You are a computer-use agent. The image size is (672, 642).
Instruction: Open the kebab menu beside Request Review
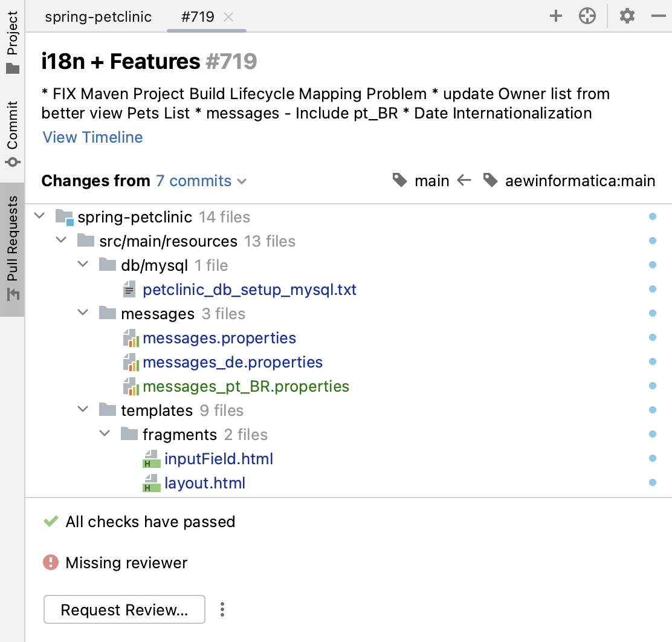(222, 609)
